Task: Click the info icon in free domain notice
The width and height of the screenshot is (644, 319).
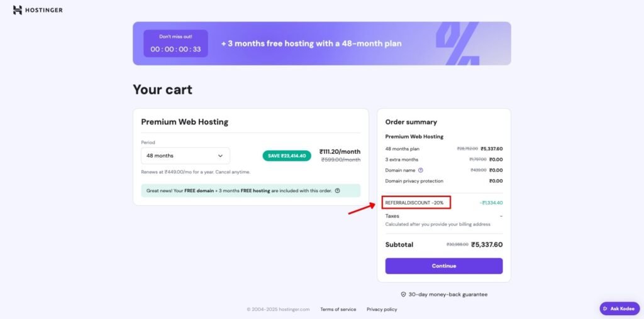Action: (337, 191)
